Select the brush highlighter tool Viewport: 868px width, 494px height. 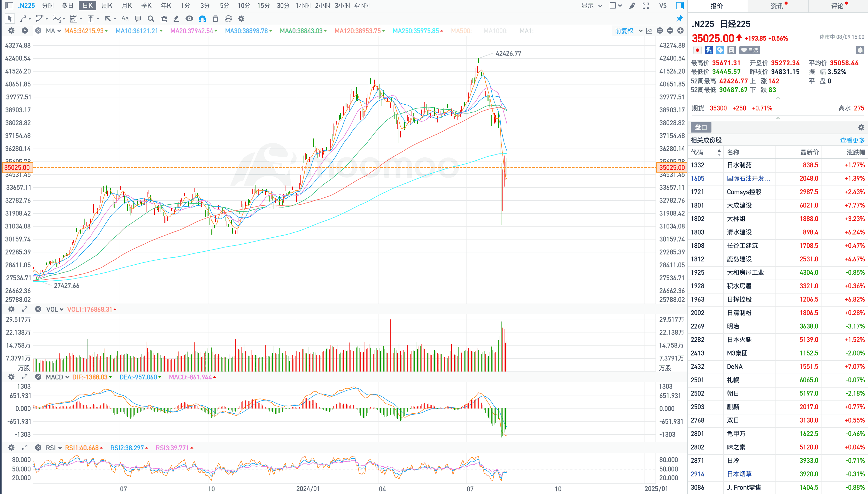point(176,19)
